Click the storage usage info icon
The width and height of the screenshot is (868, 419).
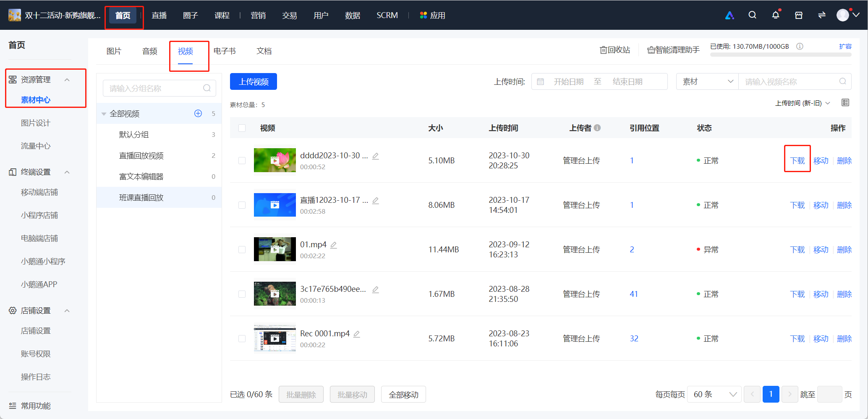point(800,46)
